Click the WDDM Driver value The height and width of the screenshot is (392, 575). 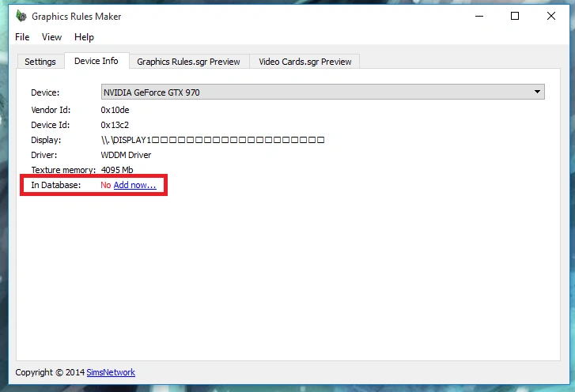[x=126, y=155]
